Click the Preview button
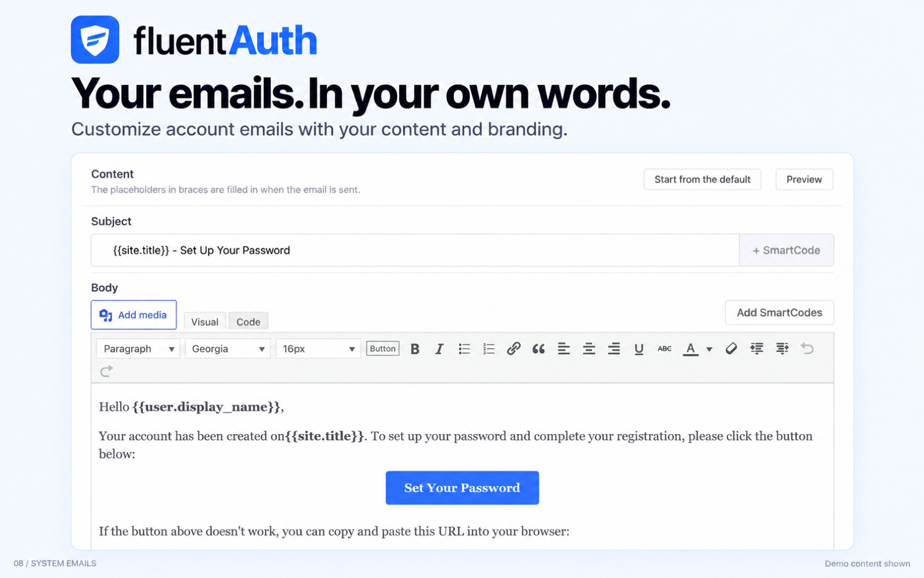The height and width of the screenshot is (578, 924). [x=804, y=179]
